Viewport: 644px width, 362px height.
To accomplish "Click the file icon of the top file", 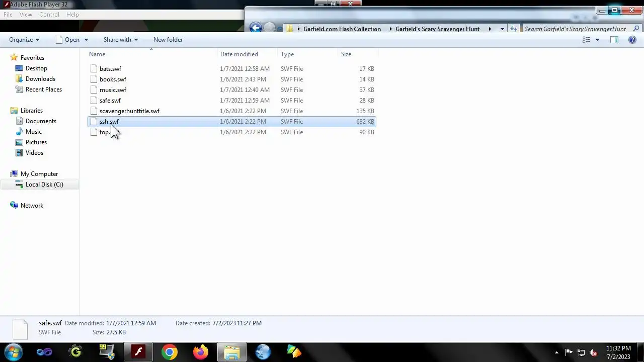I will point(94,132).
